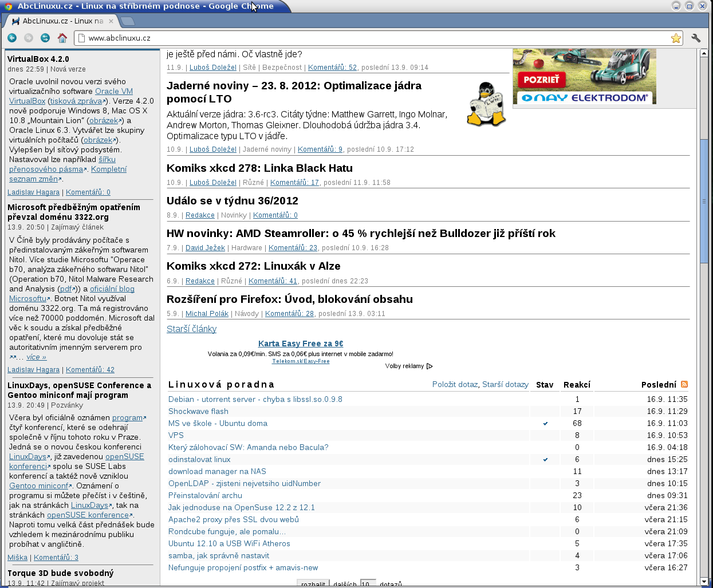Screen dimensions: 713x588
Task: Click Položit dotaz link
Action: tap(455, 385)
